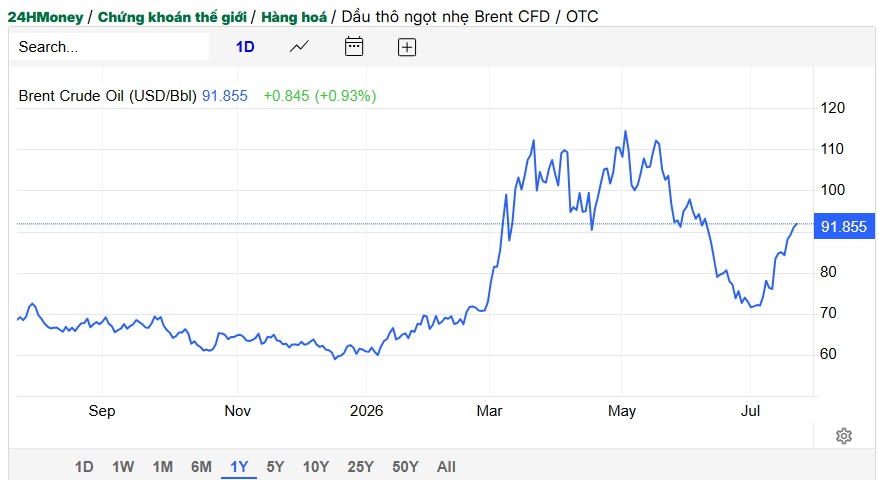Click the Brent Crude Oil (USD/Bbl) legend title
878x480 pixels.
[108, 96]
